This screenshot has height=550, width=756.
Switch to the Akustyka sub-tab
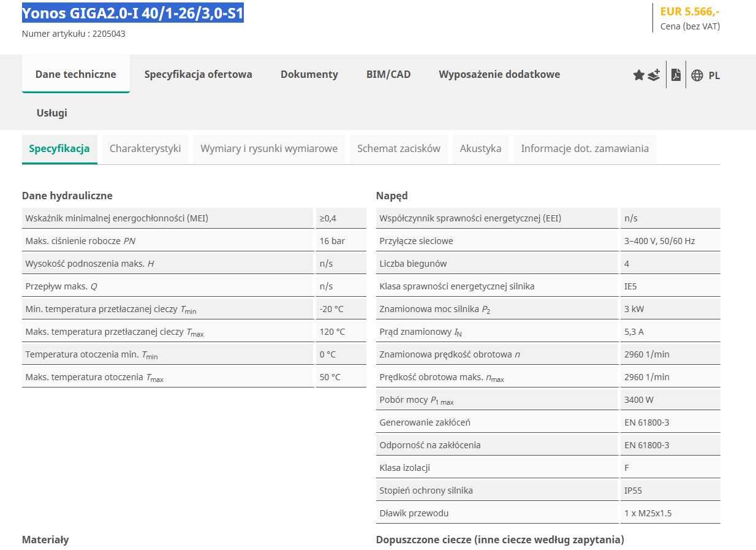tap(481, 149)
